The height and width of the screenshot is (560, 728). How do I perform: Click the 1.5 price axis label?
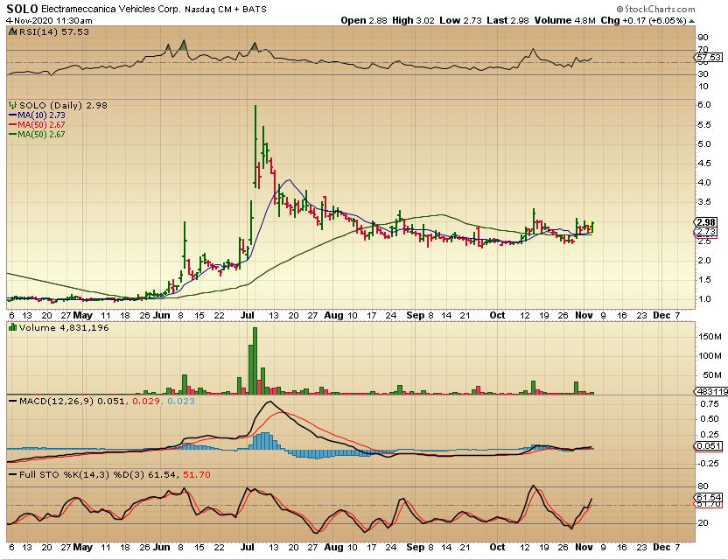[703, 279]
